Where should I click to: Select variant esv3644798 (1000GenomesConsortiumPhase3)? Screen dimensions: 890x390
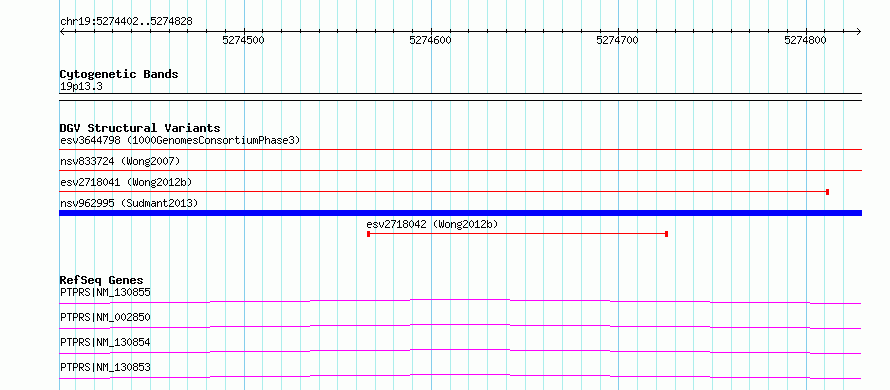click(x=180, y=140)
